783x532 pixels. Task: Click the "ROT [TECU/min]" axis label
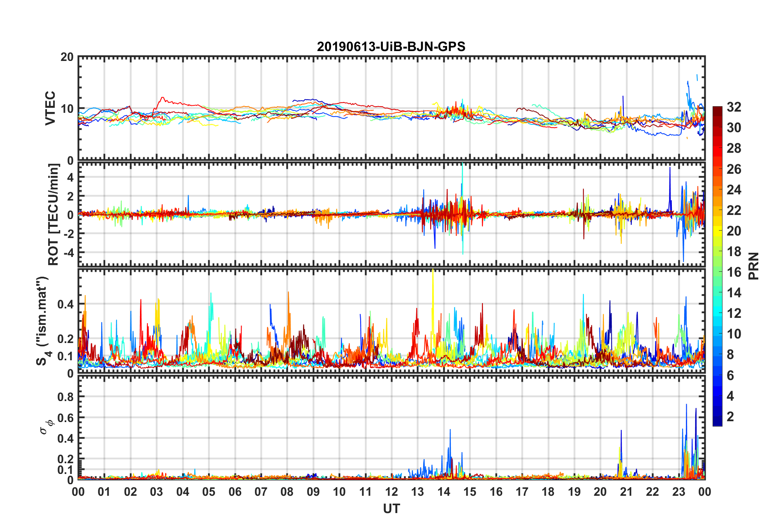(x=54, y=214)
